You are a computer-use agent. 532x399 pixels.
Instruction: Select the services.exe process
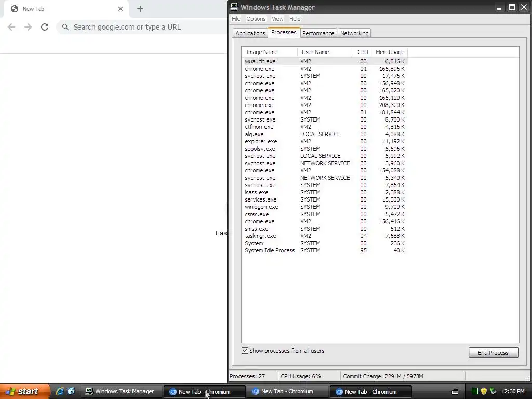tap(325, 200)
